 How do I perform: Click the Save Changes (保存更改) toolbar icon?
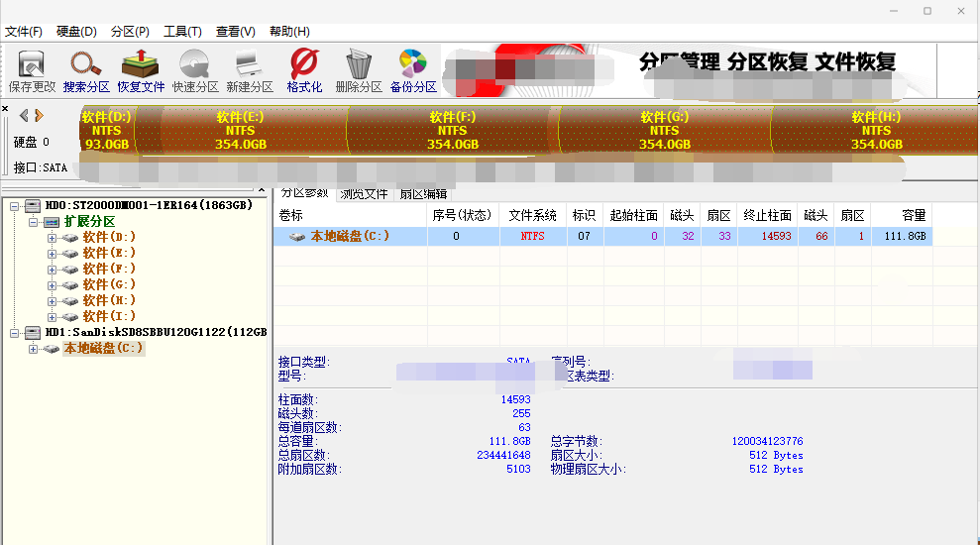pos(32,63)
